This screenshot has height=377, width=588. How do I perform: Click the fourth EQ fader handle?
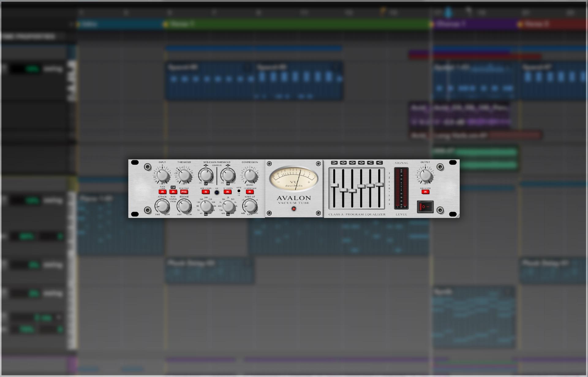[361, 186]
